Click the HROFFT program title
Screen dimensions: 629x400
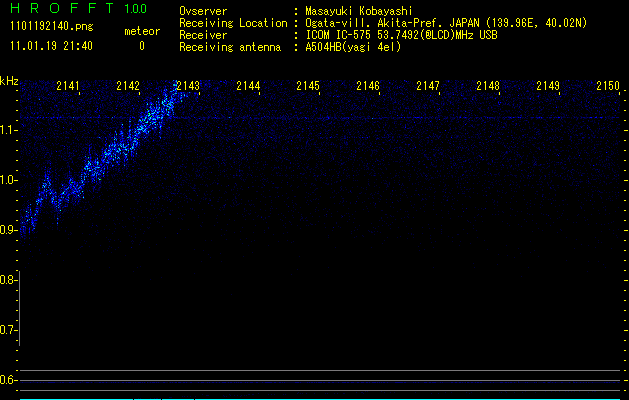(x=62, y=8)
